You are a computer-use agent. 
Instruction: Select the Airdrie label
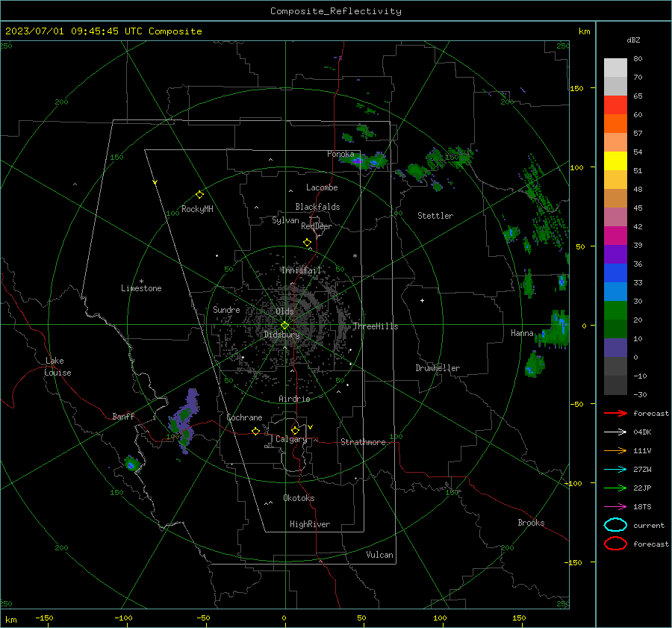[x=294, y=399]
